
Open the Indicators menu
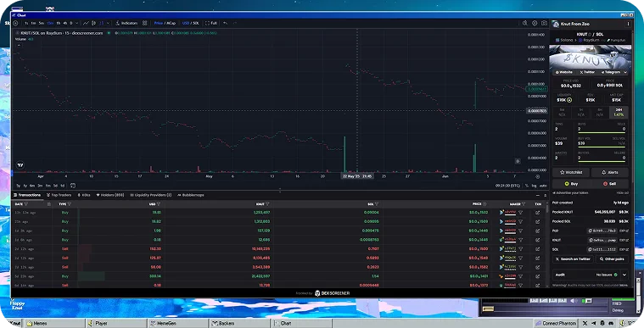click(x=126, y=24)
